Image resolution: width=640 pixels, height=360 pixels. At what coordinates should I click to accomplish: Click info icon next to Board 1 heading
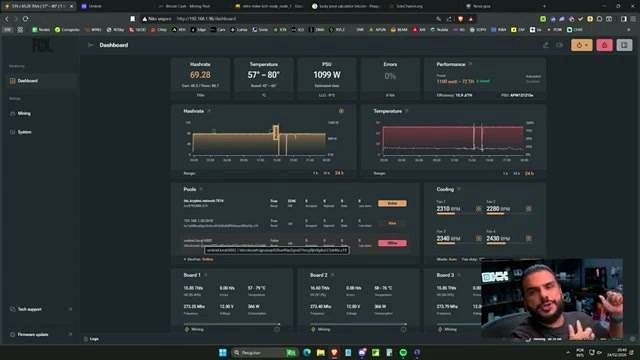tap(206, 275)
